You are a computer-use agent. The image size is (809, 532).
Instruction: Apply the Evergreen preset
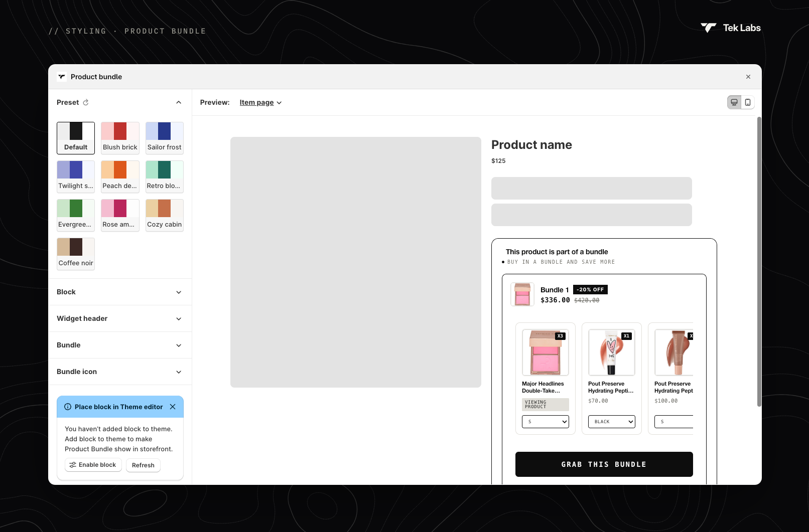[76, 215]
